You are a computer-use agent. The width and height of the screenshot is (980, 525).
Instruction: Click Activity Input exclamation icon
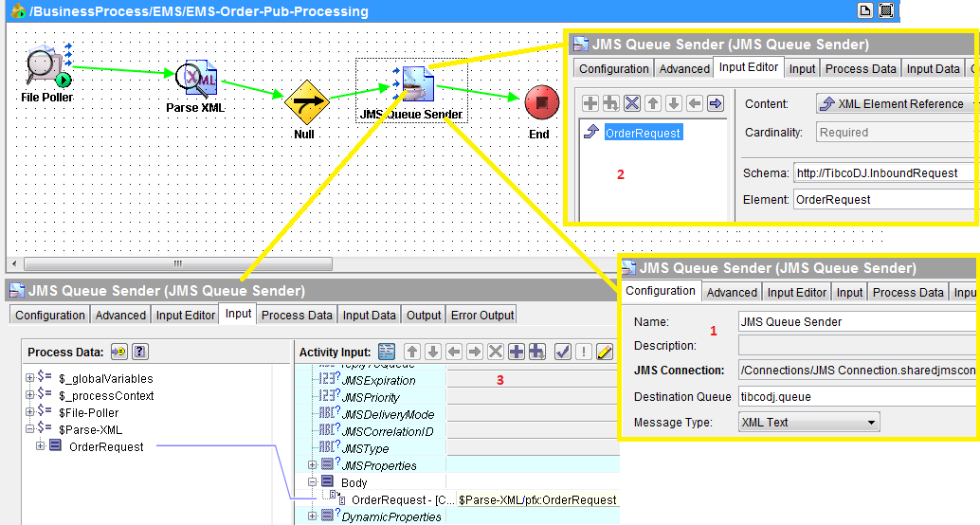pyautogui.click(x=583, y=352)
